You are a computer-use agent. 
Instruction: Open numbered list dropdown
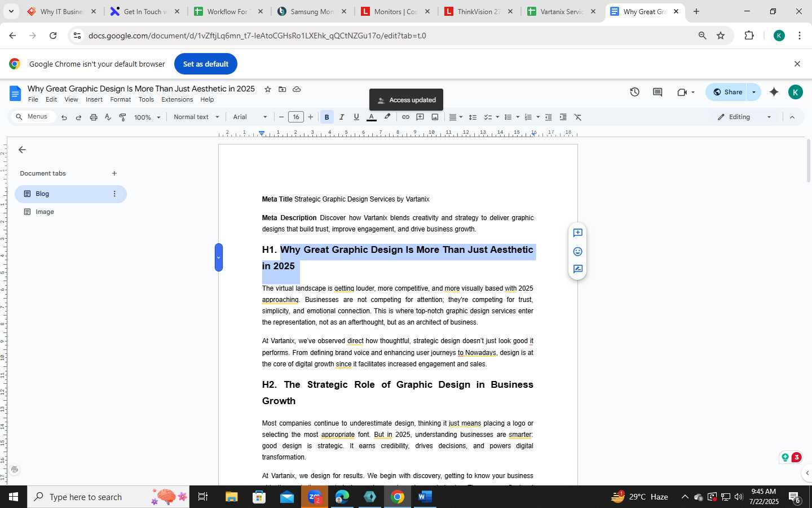(x=532, y=117)
